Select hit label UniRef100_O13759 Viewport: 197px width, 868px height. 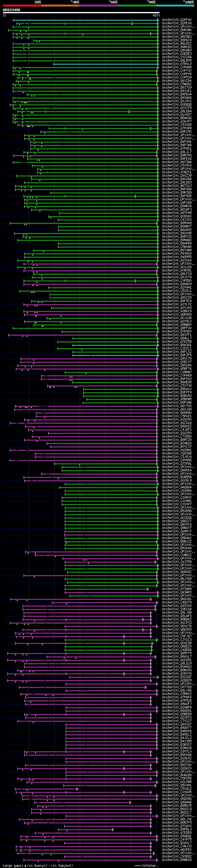point(177,562)
